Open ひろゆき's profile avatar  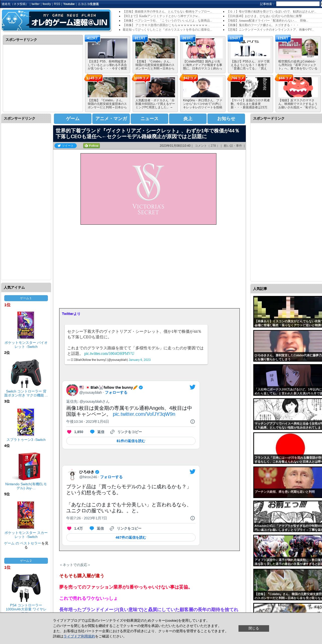[x=72, y=474]
